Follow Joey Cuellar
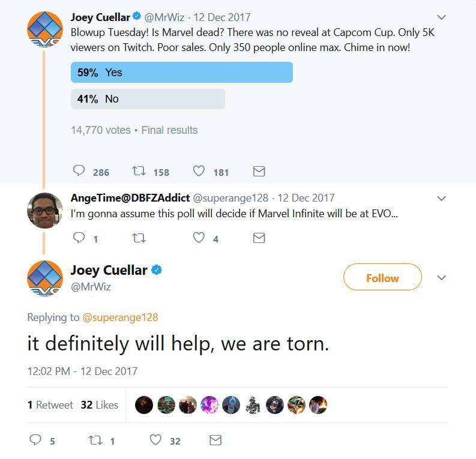 click(382, 278)
